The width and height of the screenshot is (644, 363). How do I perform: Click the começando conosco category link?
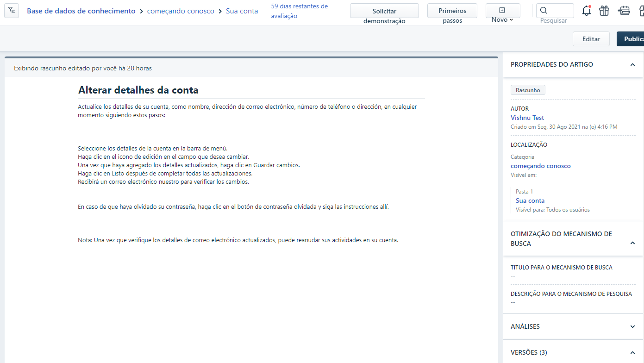coord(540,166)
